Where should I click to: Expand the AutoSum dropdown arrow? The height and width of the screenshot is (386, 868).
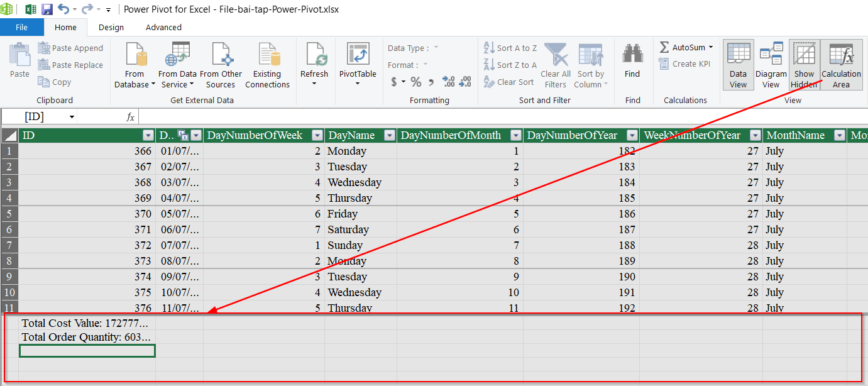click(711, 47)
